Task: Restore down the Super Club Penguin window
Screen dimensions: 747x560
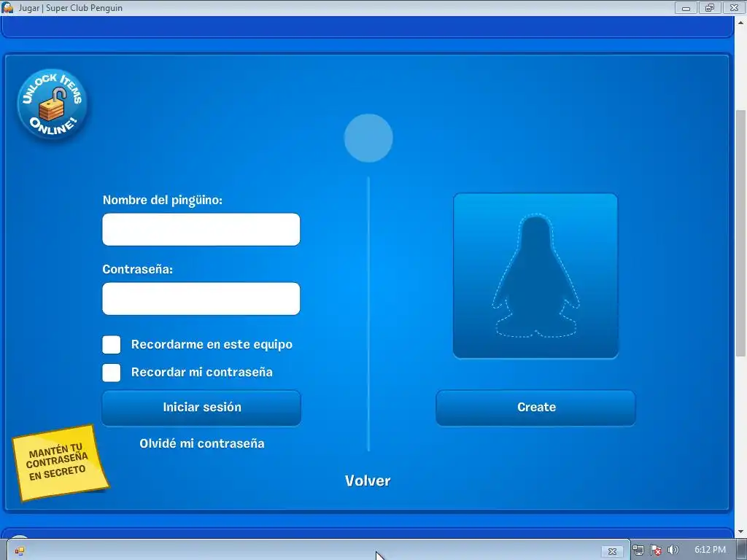Action: pos(710,7)
